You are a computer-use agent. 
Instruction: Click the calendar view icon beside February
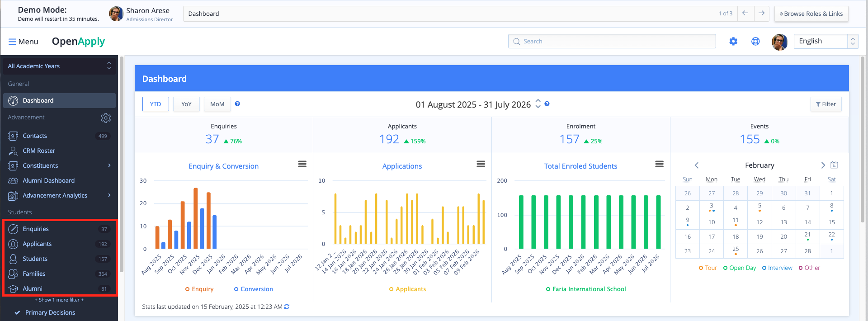point(835,165)
